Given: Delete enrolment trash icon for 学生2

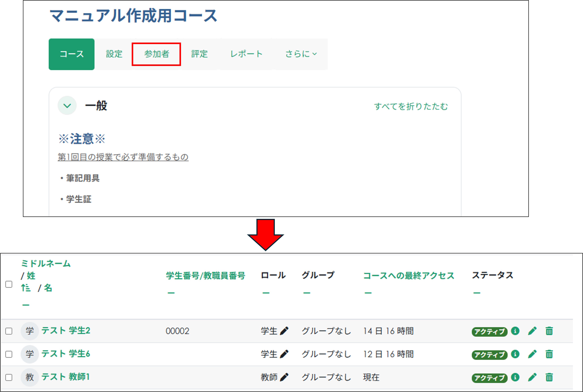Looking at the screenshot, I should pyautogui.click(x=549, y=331).
